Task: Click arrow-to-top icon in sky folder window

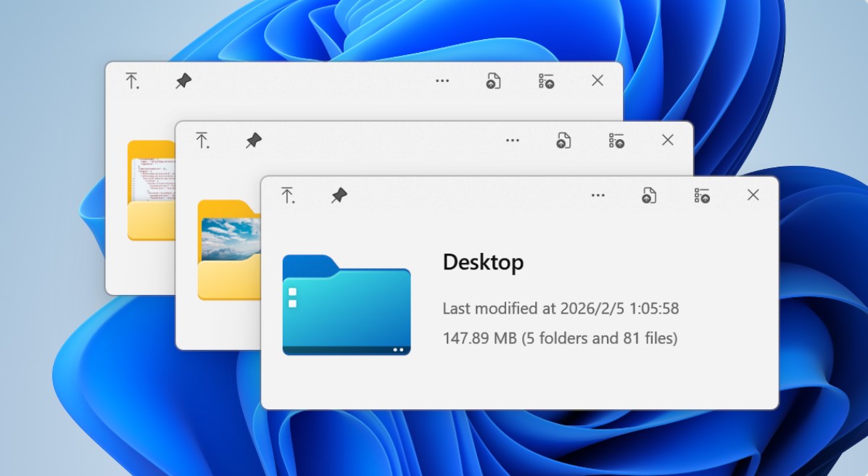Action: pos(202,141)
